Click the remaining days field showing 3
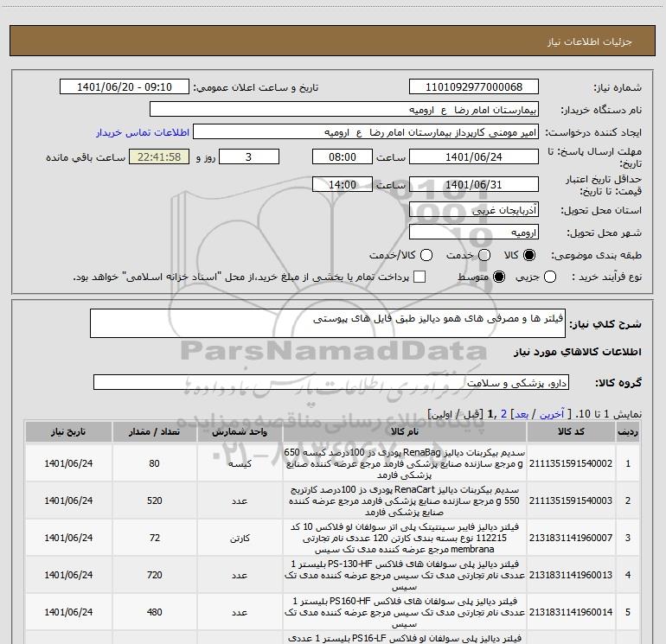 click(x=249, y=156)
